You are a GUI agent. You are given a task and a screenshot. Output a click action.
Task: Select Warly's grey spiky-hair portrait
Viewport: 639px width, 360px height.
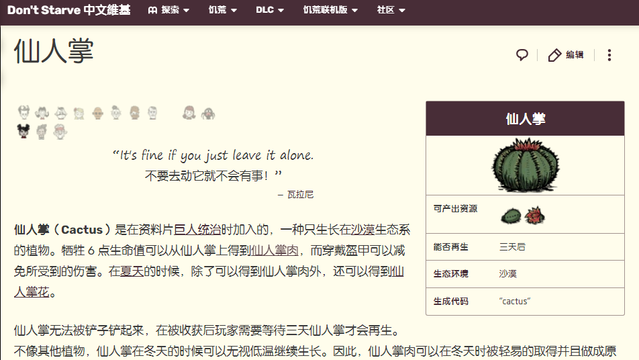(x=42, y=132)
